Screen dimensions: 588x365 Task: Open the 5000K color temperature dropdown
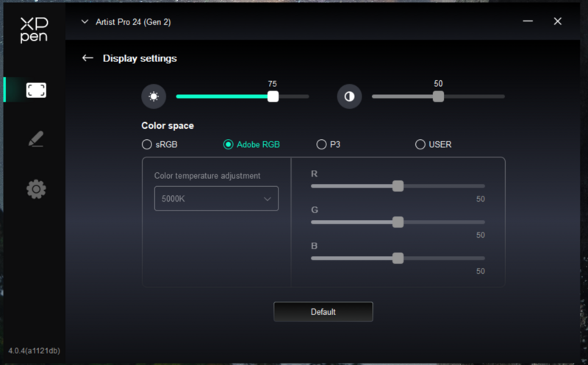[216, 198]
